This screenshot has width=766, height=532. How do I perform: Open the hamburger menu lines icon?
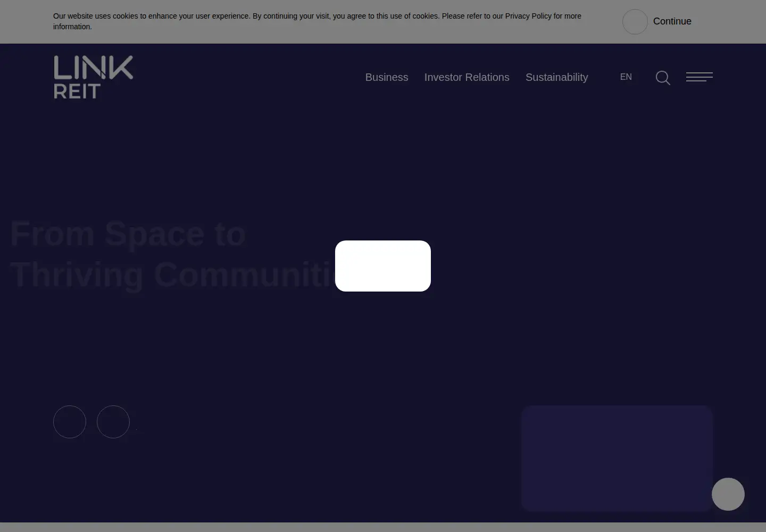tap(700, 77)
